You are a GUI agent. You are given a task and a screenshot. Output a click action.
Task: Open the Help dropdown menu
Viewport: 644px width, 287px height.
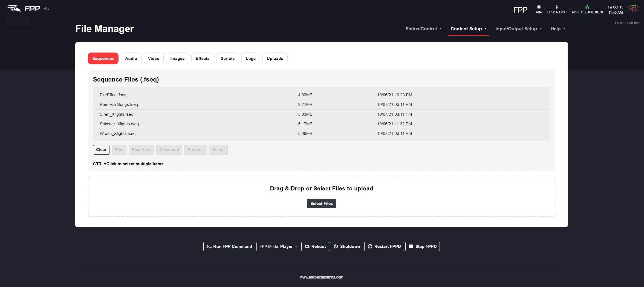558,29
